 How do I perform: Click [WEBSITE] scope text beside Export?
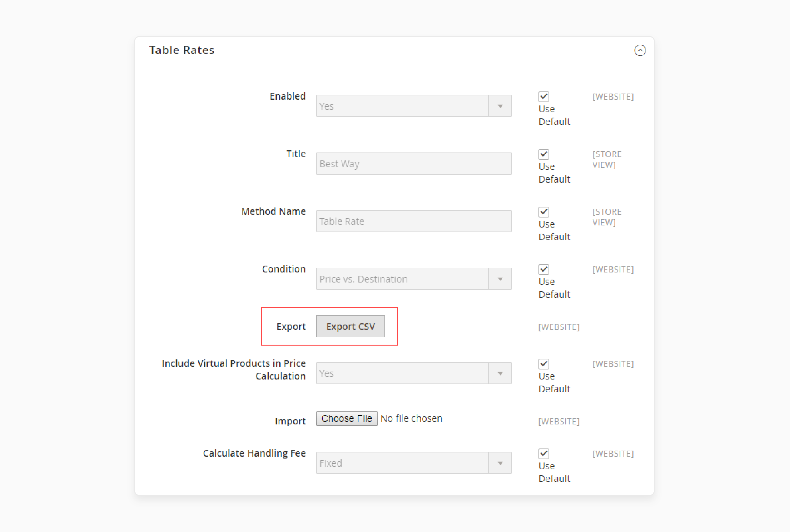point(559,327)
